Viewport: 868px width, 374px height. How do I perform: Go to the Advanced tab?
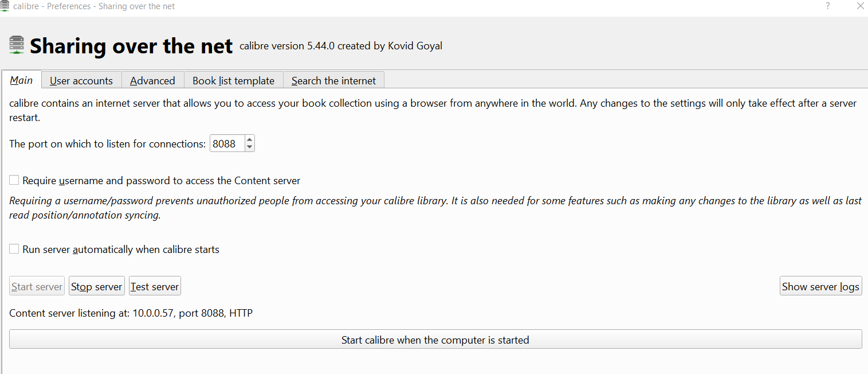click(x=152, y=81)
